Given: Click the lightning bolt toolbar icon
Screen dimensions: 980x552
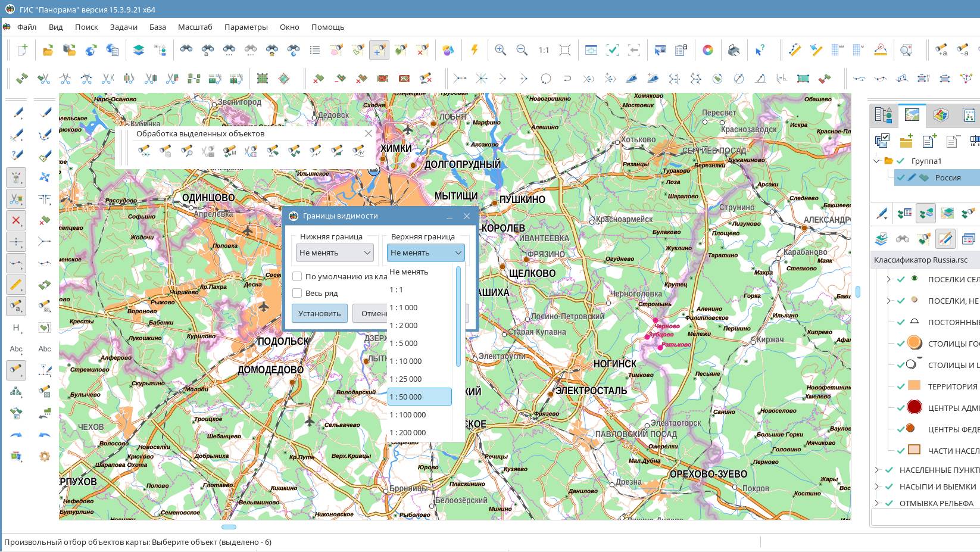Looking at the screenshot, I should 475,51.
